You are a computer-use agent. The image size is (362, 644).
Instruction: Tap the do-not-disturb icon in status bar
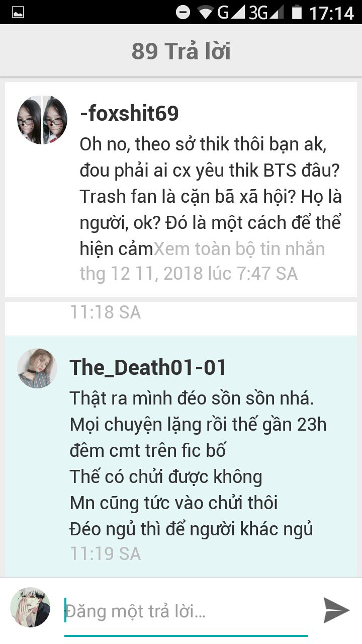(183, 12)
